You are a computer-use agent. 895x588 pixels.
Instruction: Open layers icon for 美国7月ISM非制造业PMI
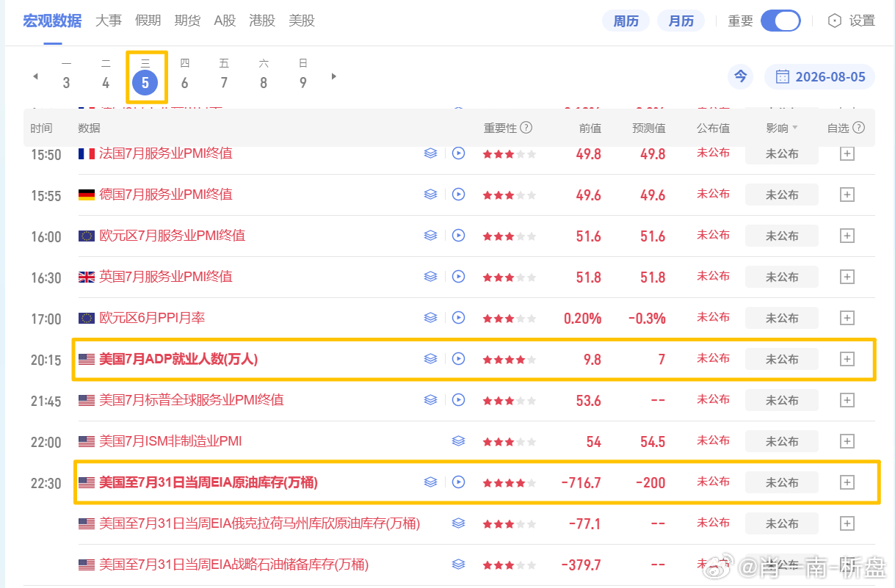(459, 441)
